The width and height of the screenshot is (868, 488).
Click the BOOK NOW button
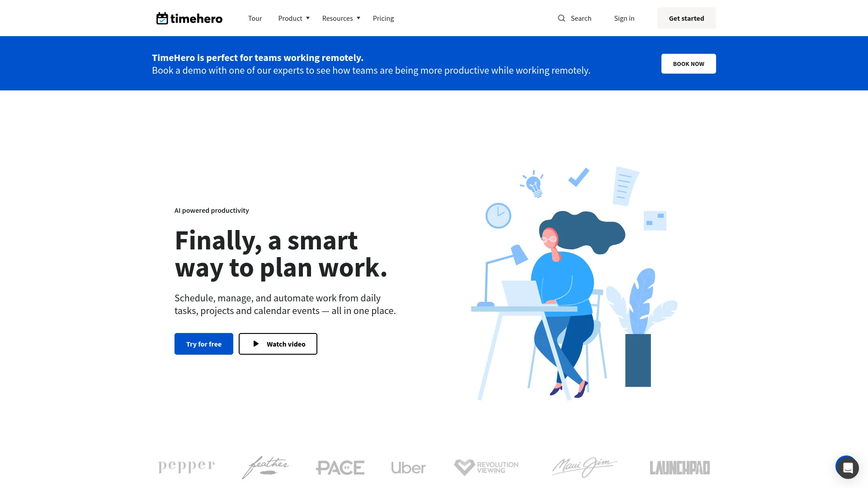click(x=688, y=64)
